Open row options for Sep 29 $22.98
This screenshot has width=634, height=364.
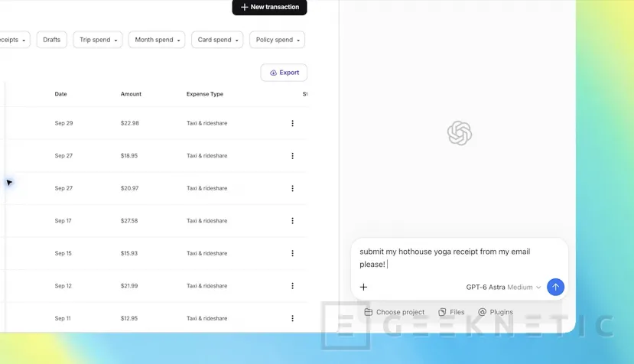[x=292, y=123]
